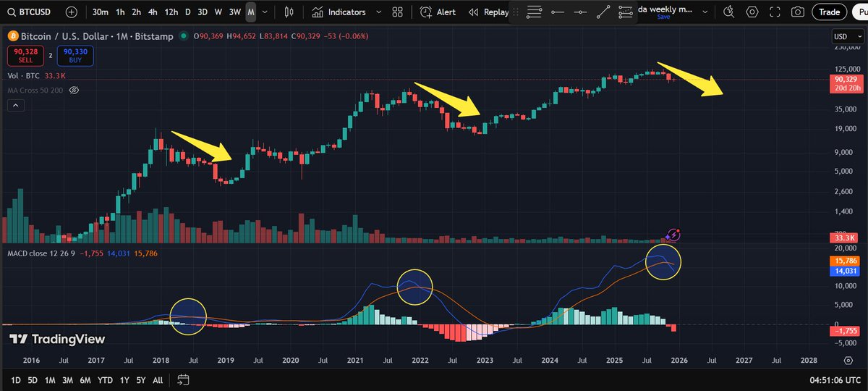Select the horizontal line drawing tool
868x391 pixels.
557,12
